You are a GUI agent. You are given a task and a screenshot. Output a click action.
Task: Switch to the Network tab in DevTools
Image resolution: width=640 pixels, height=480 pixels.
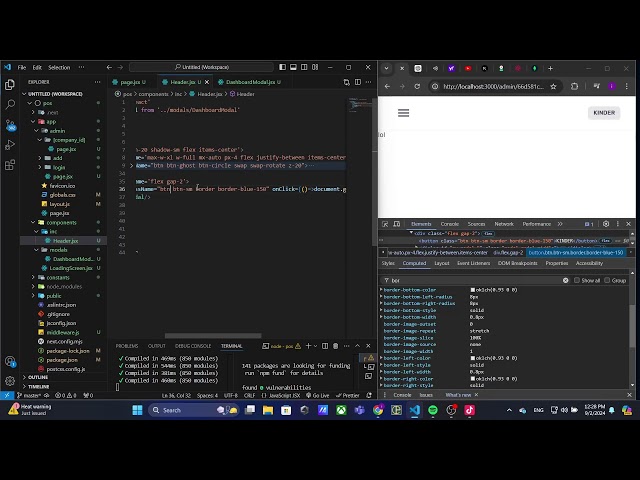pos(504,224)
